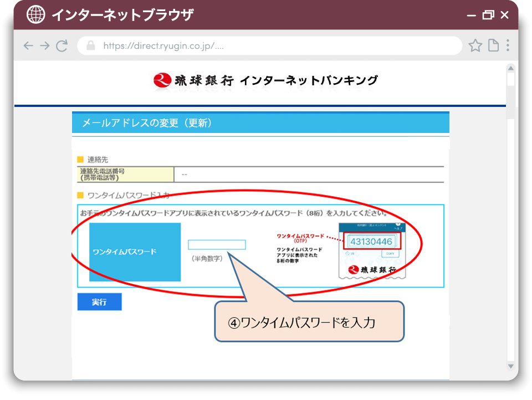
Task: Click the one-time password input field
Action: coord(217,245)
